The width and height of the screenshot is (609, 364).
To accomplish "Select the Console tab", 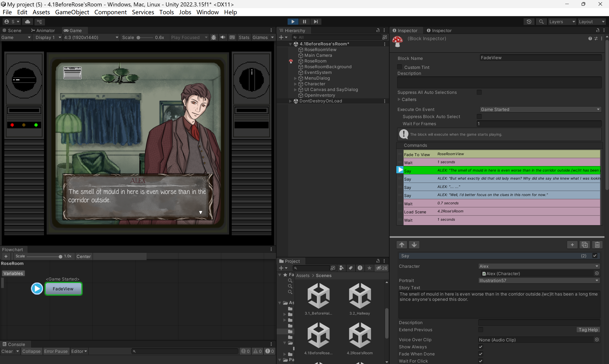I will (x=14, y=344).
